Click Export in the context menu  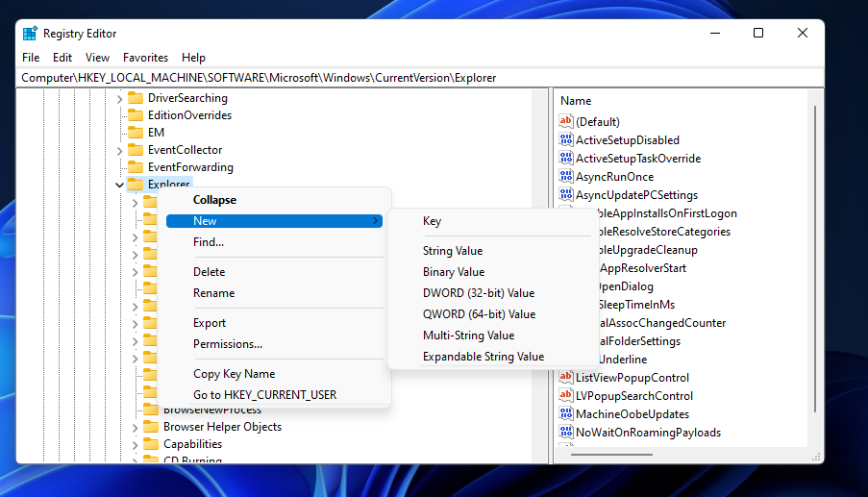click(210, 323)
